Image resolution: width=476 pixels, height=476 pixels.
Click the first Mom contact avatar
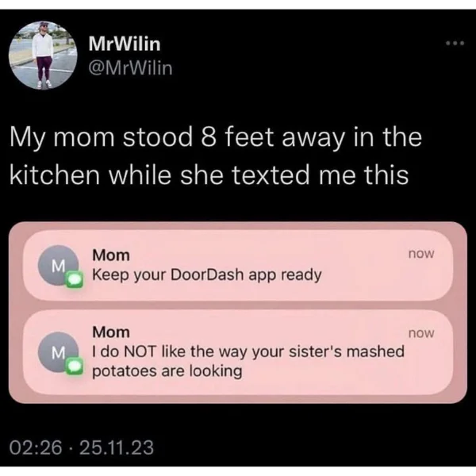pyautogui.click(x=58, y=265)
